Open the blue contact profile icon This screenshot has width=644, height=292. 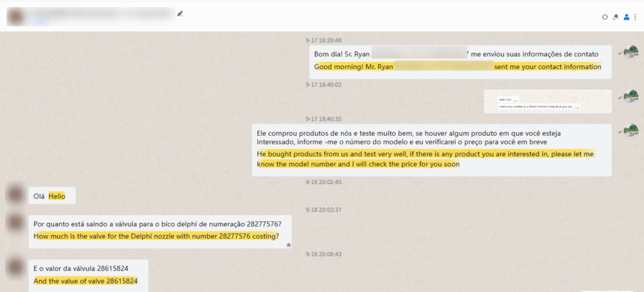(626, 17)
